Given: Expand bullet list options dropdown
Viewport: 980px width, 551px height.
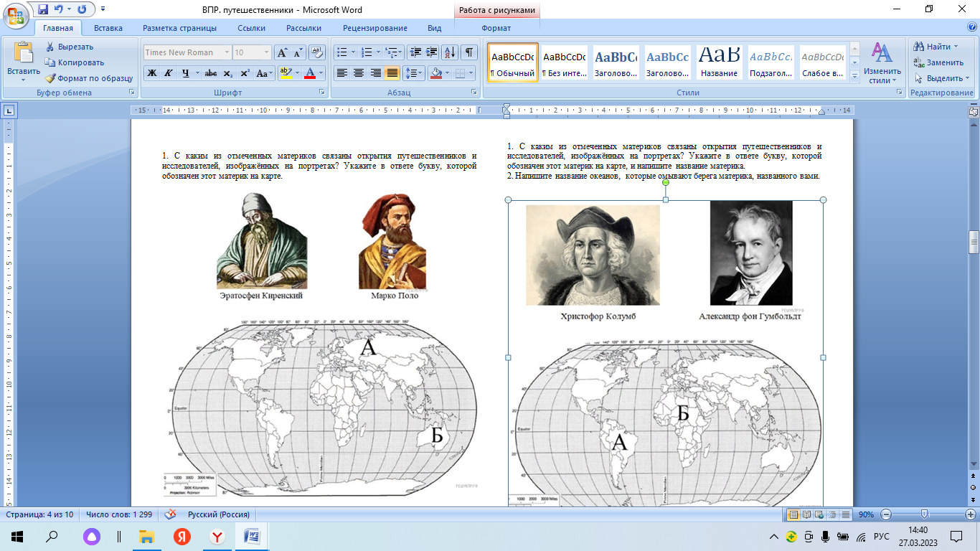Looking at the screenshot, I should pos(353,52).
